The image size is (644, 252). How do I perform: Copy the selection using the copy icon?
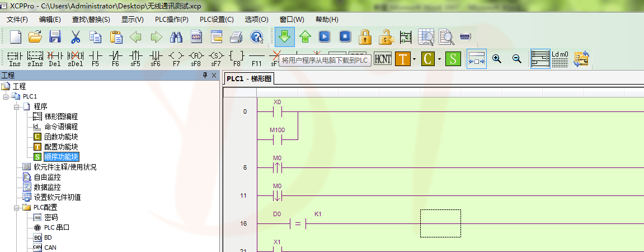[x=96, y=37]
